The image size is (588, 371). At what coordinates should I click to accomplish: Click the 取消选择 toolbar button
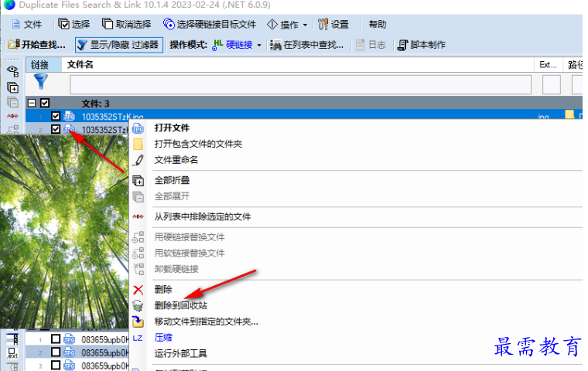(x=127, y=25)
